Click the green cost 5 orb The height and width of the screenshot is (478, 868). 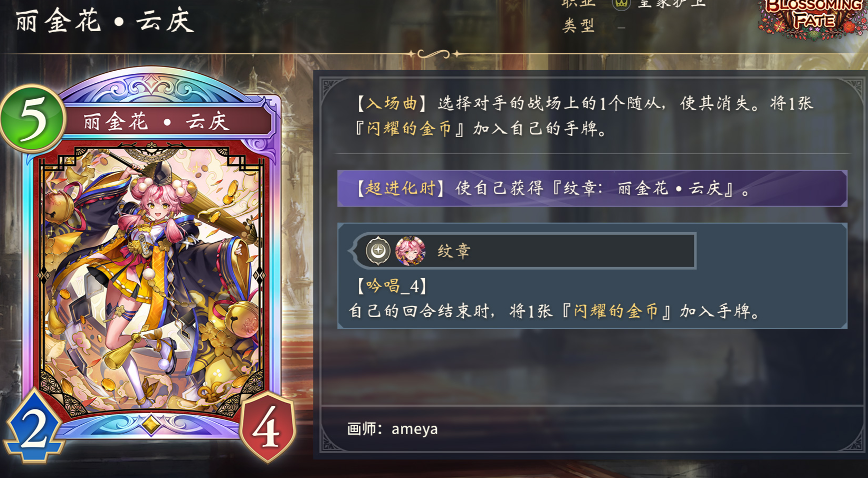click(32, 119)
